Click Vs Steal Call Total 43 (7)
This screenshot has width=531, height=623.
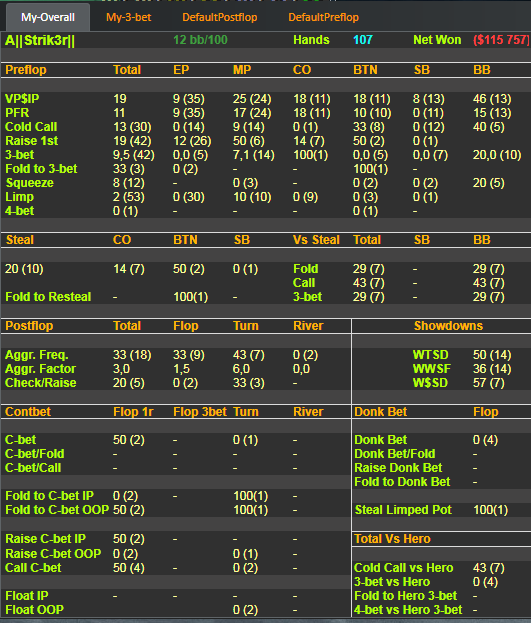pyautogui.click(x=368, y=283)
